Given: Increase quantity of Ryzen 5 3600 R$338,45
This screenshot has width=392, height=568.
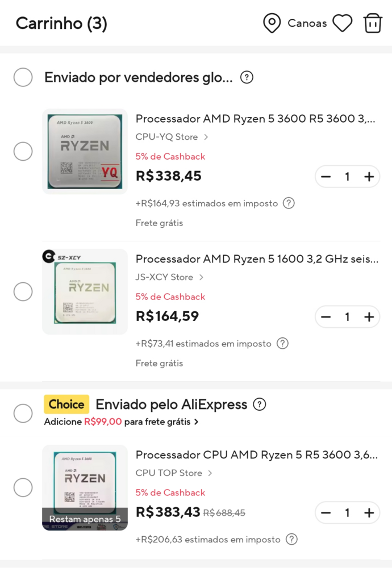Looking at the screenshot, I should coord(369,177).
